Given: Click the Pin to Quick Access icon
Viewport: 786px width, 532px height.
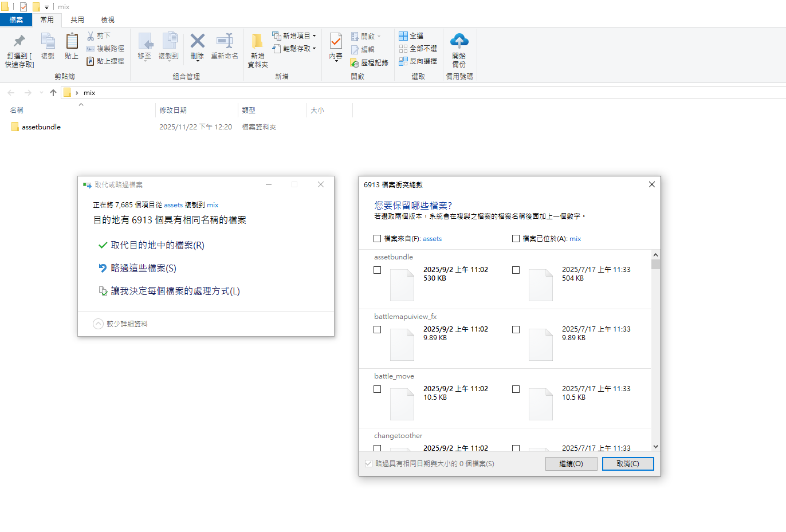Looking at the screenshot, I should 19,41.
